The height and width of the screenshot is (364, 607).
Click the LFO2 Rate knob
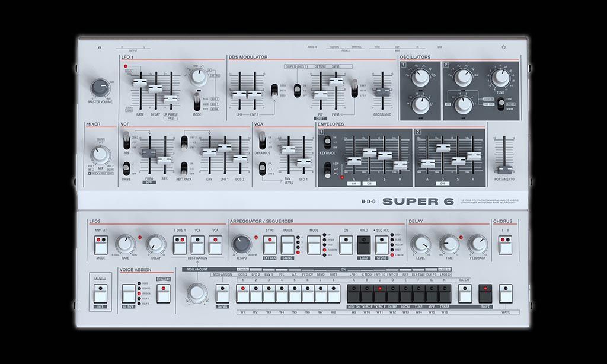[x=125, y=244]
